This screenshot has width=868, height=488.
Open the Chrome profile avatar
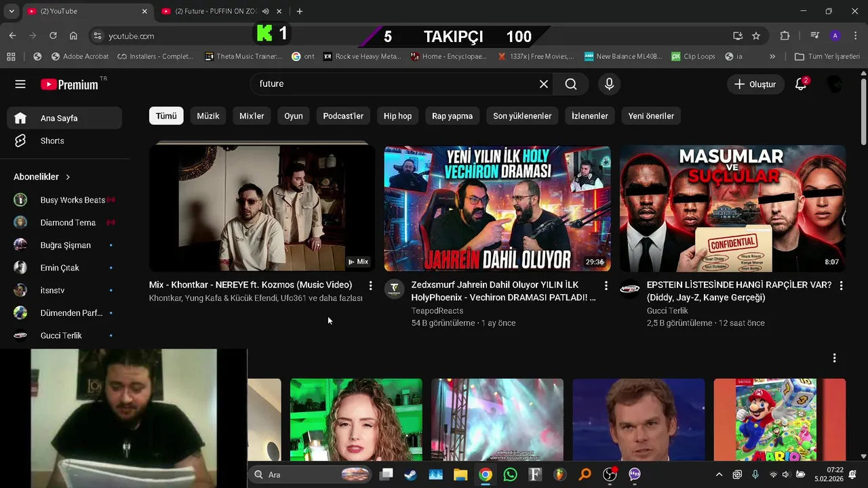pyautogui.click(x=835, y=36)
